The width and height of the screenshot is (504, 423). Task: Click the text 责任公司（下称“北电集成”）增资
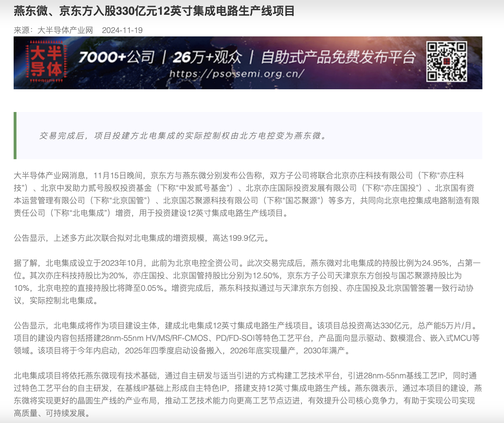pyautogui.click(x=72, y=213)
